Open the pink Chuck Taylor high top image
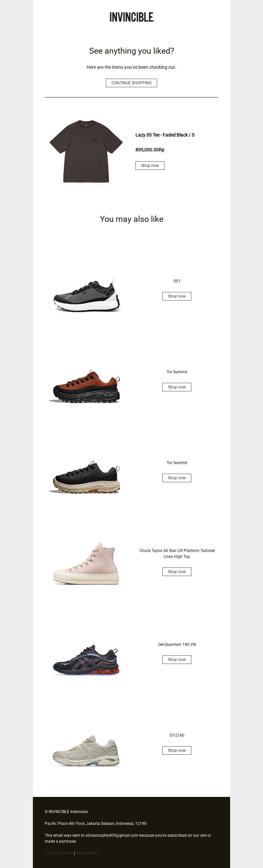 86,563
